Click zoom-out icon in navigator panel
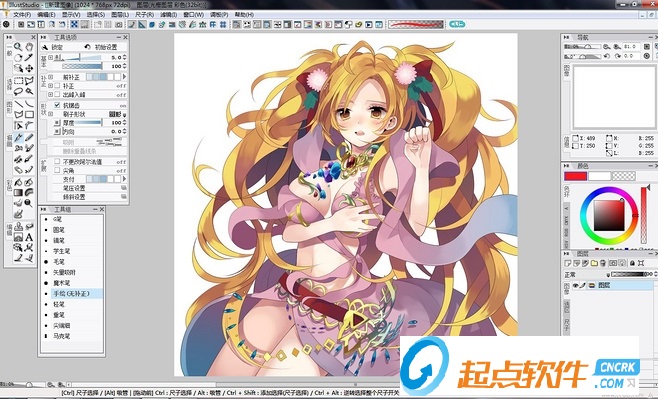 pos(606,47)
